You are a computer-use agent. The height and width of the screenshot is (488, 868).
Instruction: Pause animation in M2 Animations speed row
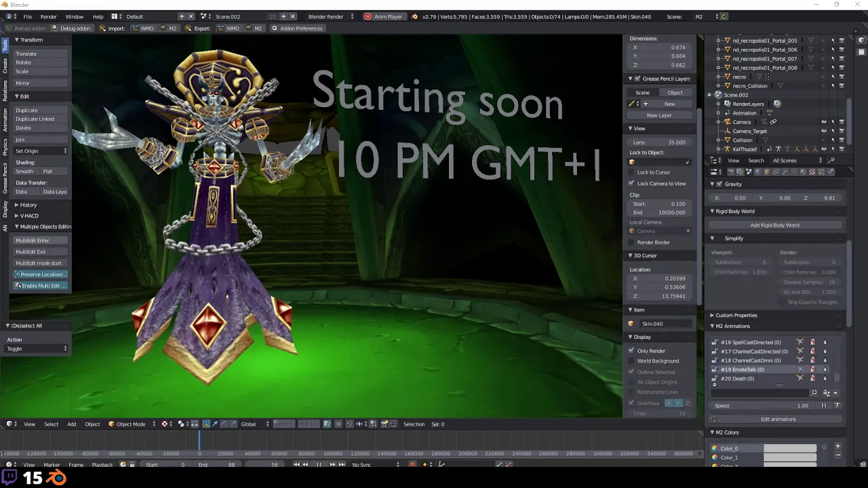(x=824, y=405)
